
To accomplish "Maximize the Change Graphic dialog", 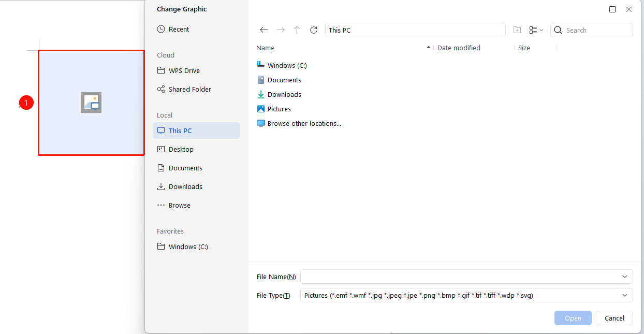I will pos(612,9).
